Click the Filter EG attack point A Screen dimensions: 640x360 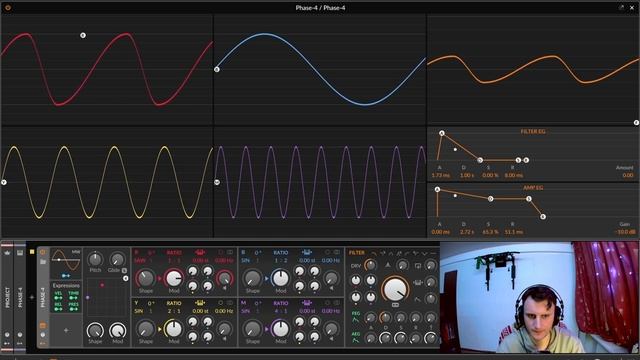(x=441, y=133)
